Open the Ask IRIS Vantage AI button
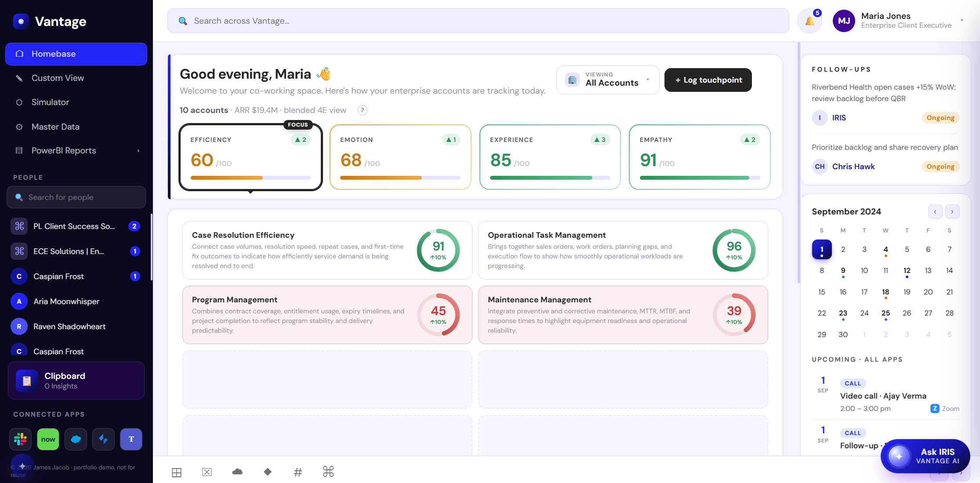Screen dimensions: 980x483 [x=926, y=456]
